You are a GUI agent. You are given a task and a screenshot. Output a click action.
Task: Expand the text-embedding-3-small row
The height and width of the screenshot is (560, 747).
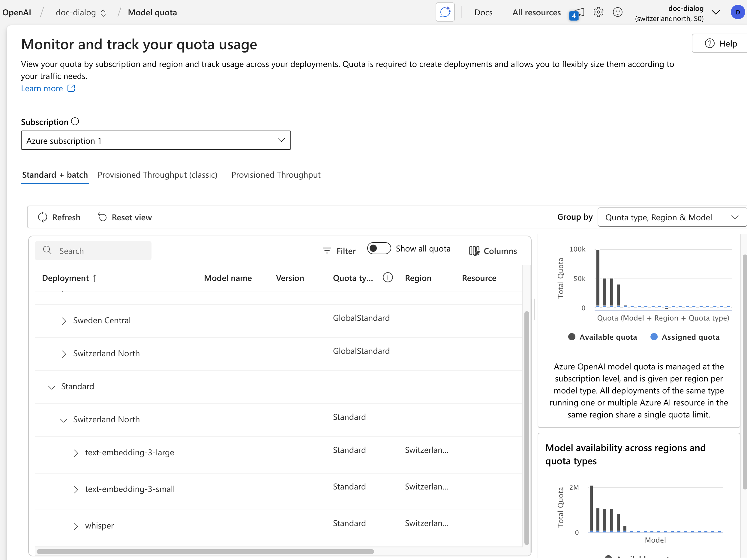76,490
